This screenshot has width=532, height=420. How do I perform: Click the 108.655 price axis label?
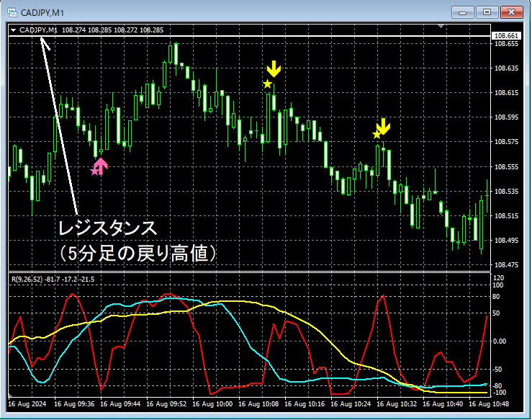[506, 44]
